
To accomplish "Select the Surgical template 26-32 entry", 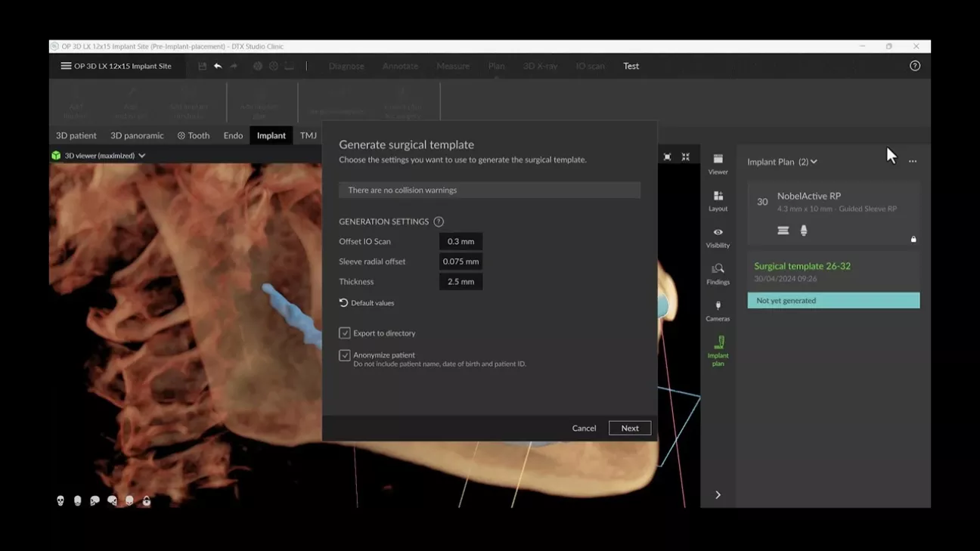I will (x=833, y=271).
